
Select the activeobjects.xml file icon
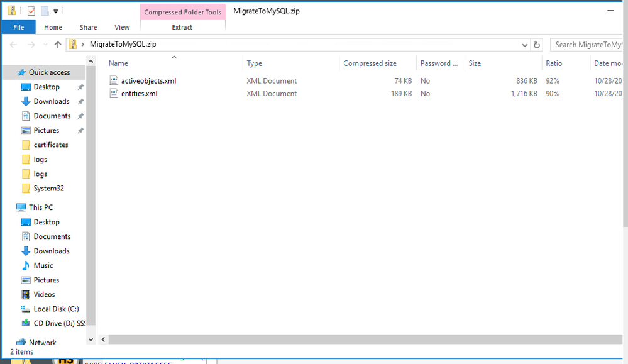point(114,81)
